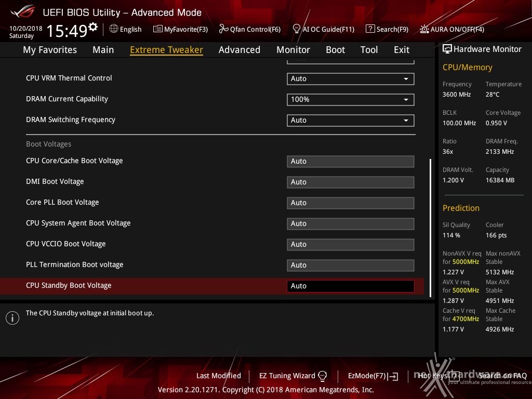Click Last Modified

[x=219, y=376]
